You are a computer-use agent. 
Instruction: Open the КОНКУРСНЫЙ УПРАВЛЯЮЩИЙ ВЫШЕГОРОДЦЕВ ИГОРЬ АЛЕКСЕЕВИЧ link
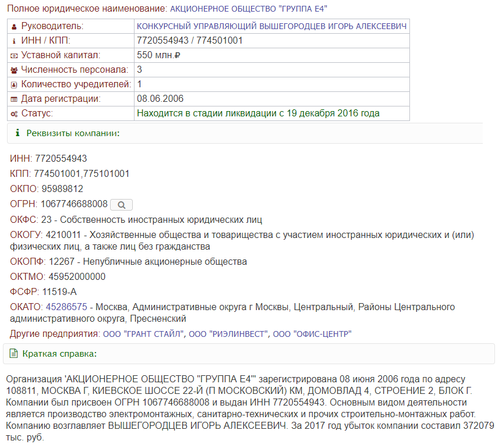271,26
